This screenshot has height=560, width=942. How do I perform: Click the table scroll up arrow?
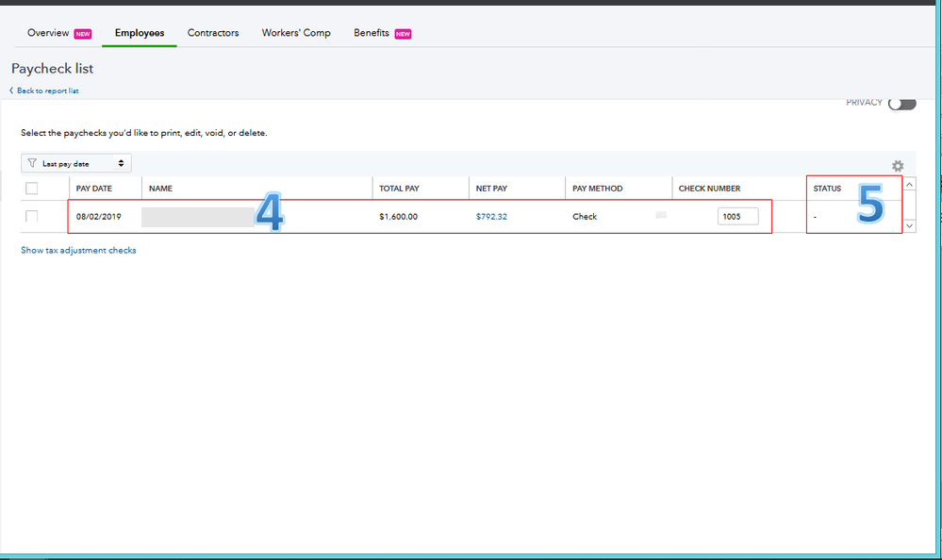click(x=910, y=185)
